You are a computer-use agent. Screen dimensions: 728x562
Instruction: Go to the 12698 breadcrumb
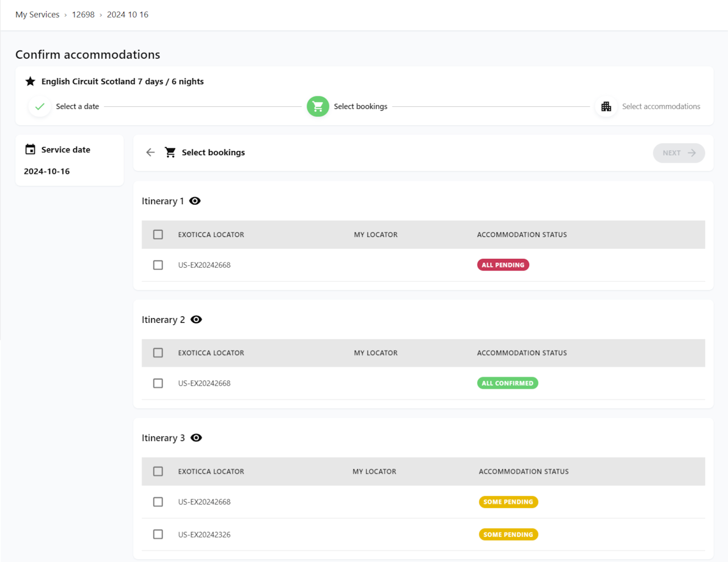click(83, 15)
